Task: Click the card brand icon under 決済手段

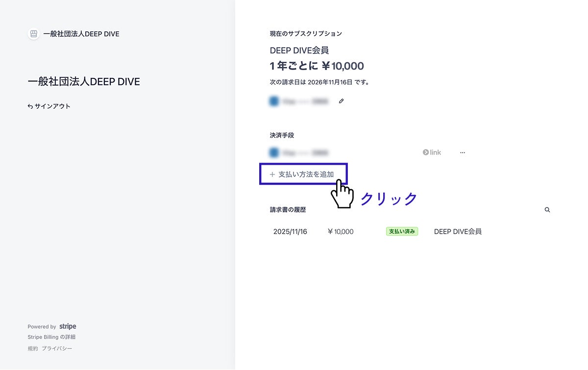Action: (274, 153)
